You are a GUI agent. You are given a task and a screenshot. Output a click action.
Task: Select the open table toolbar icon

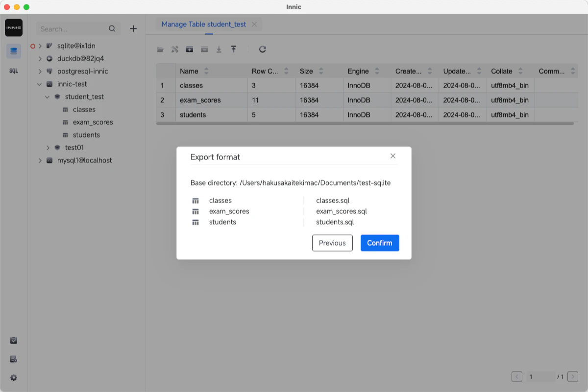[x=160, y=49]
